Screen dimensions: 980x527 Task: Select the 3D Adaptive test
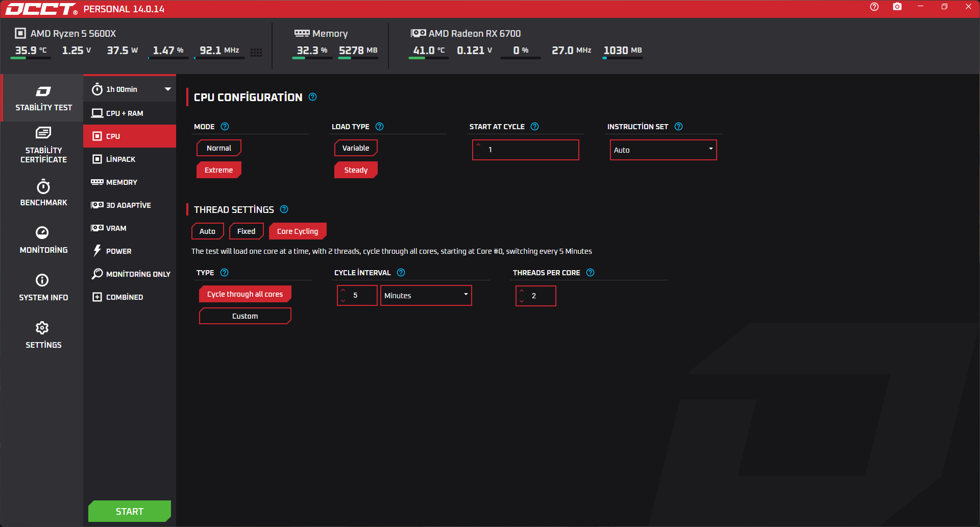point(130,205)
